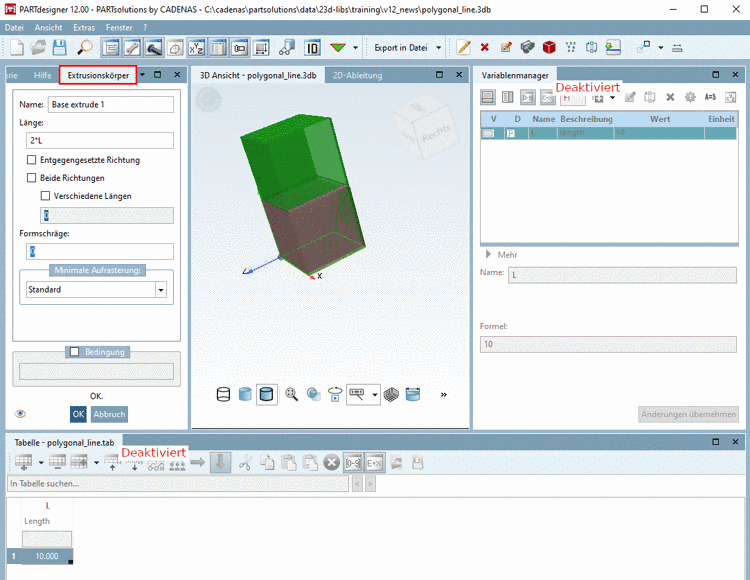Click the zoom-to-fit magnifier in 3D view

(x=292, y=394)
